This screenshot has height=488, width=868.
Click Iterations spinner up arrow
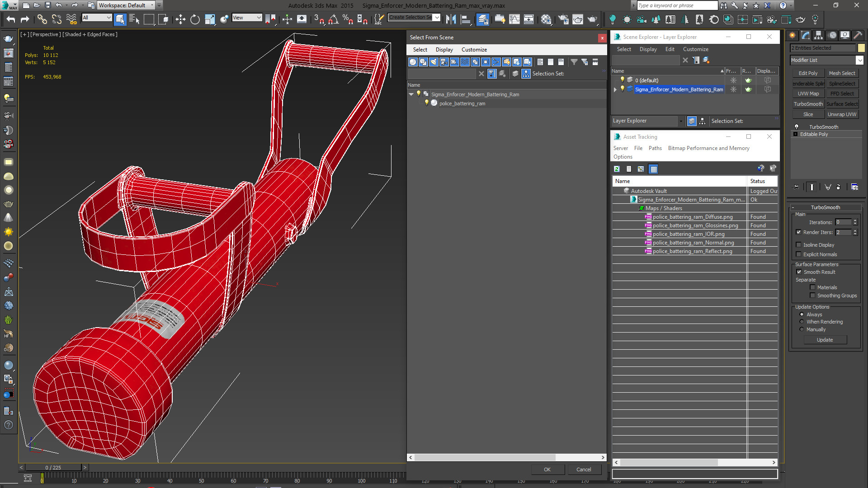[x=855, y=221]
